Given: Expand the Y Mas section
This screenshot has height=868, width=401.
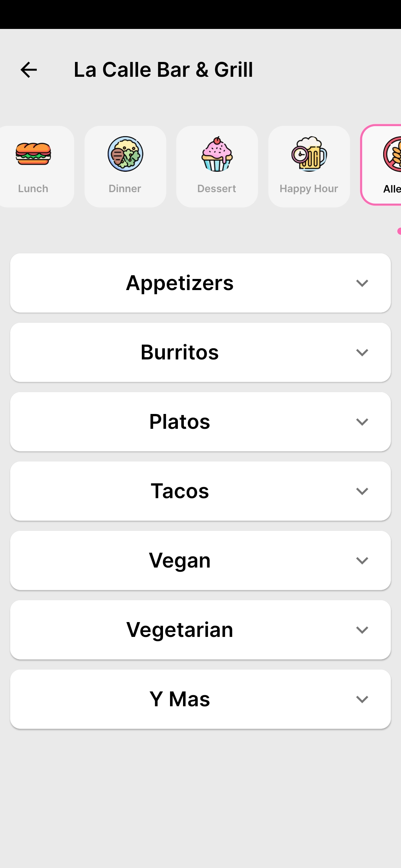Looking at the screenshot, I should pos(180,699).
